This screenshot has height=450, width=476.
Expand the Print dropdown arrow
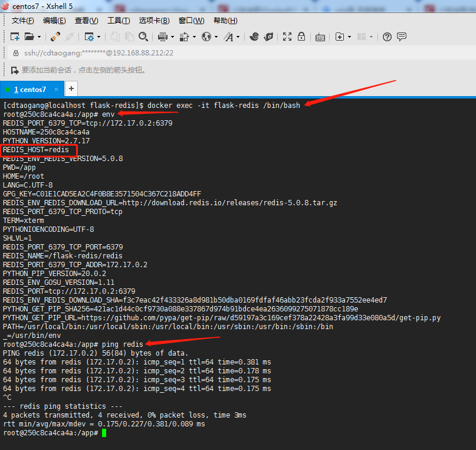pos(172,37)
